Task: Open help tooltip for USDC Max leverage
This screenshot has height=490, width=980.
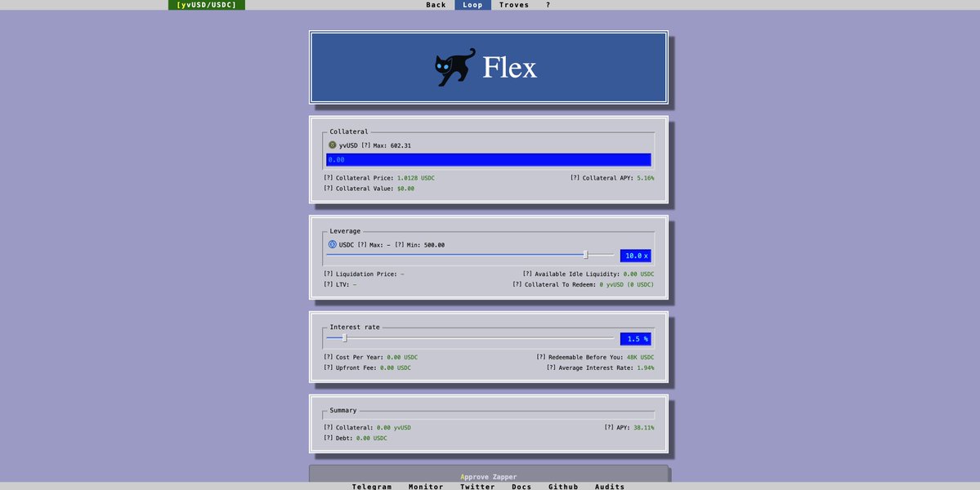Action: [362, 245]
